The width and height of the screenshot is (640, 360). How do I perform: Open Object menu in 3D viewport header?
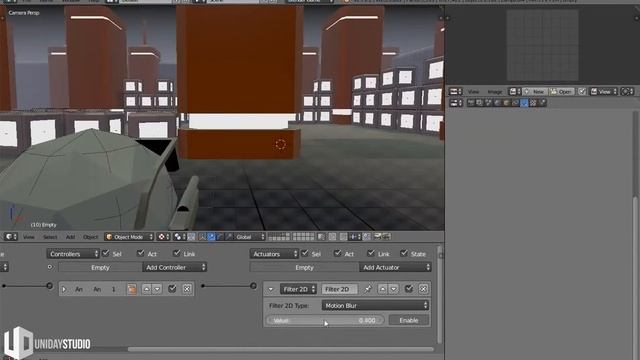90,237
